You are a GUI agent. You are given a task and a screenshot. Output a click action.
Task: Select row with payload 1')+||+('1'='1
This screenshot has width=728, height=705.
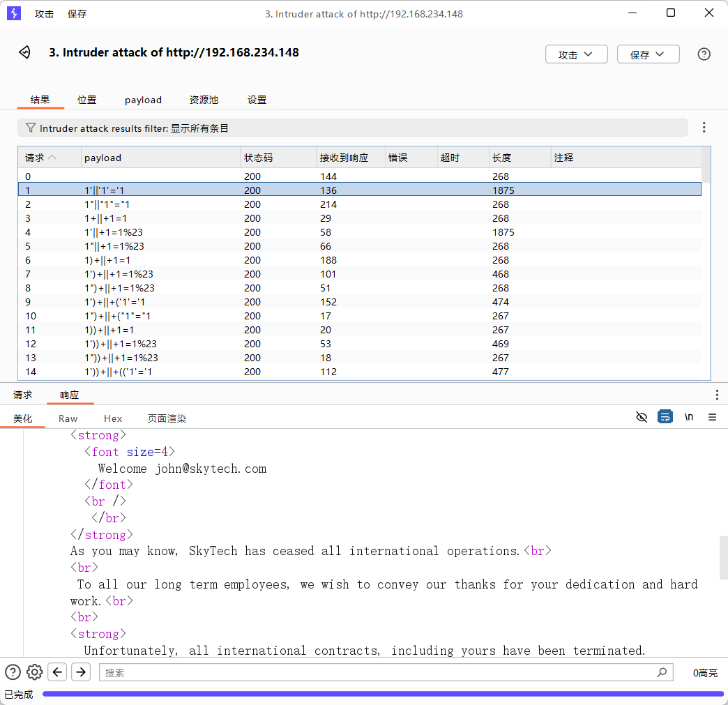coord(360,301)
